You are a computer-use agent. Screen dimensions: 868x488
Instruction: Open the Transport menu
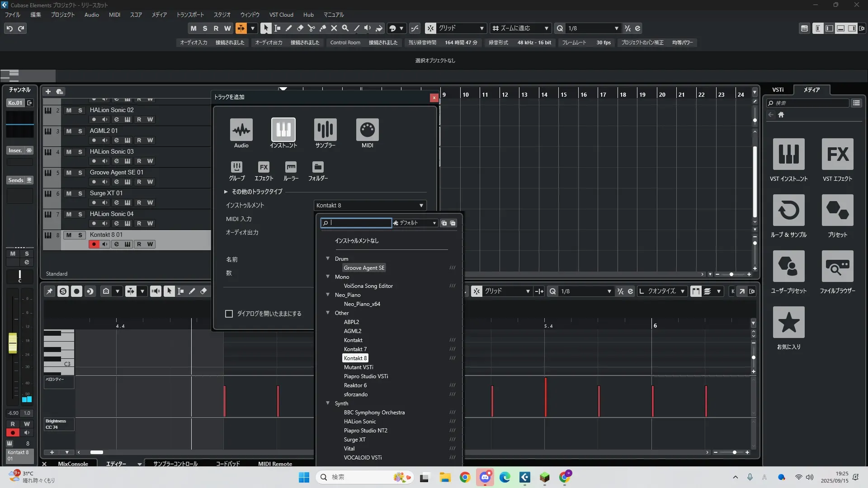click(x=190, y=14)
